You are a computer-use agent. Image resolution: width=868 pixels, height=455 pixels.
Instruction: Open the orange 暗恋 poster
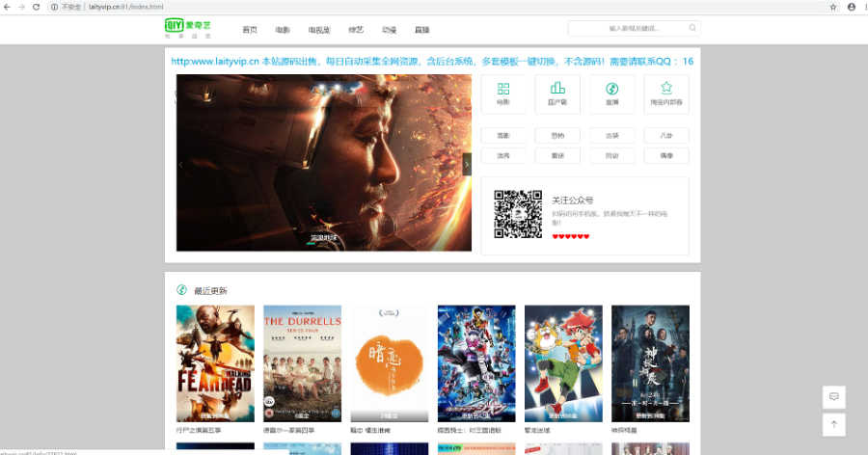[x=390, y=363]
